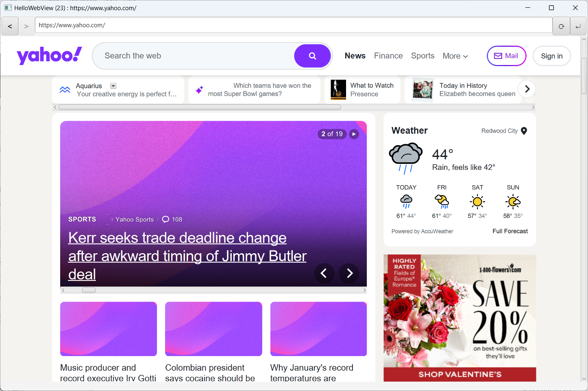The image size is (588, 391).
Task: Click the Yahoo logo
Action: (x=49, y=56)
